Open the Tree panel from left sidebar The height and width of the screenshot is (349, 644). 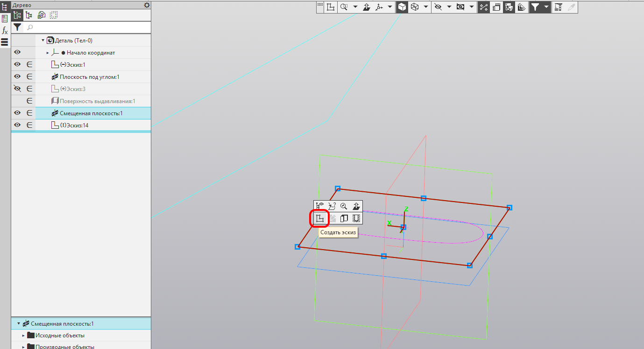coord(5,7)
